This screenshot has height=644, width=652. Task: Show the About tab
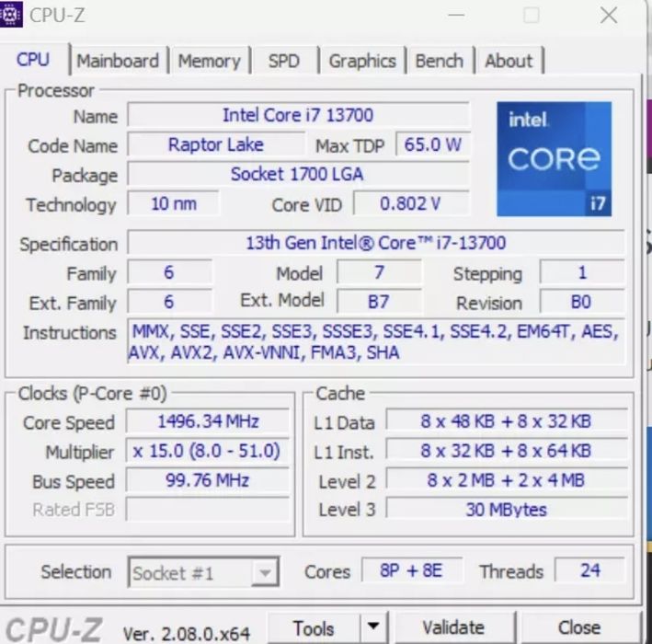(509, 61)
